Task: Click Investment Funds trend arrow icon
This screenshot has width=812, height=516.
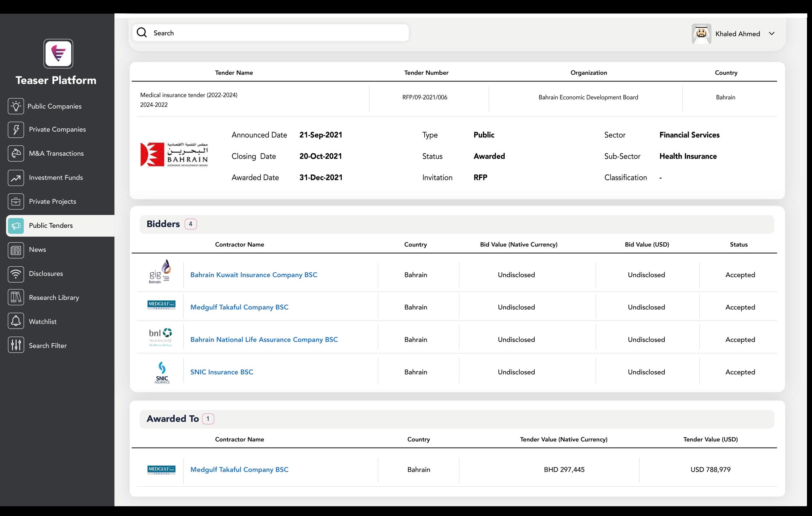Action: pyautogui.click(x=16, y=178)
